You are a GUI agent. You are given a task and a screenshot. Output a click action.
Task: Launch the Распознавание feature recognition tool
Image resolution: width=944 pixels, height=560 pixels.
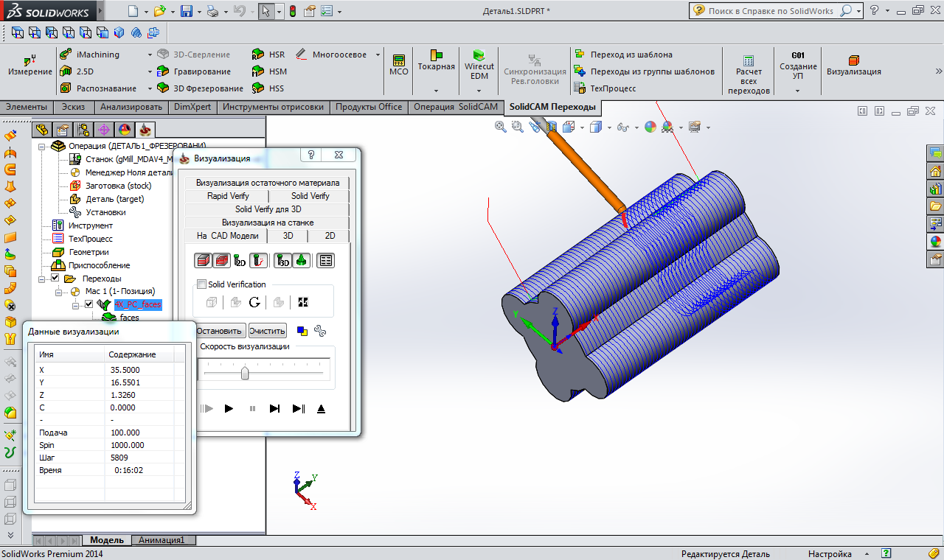tap(97, 88)
